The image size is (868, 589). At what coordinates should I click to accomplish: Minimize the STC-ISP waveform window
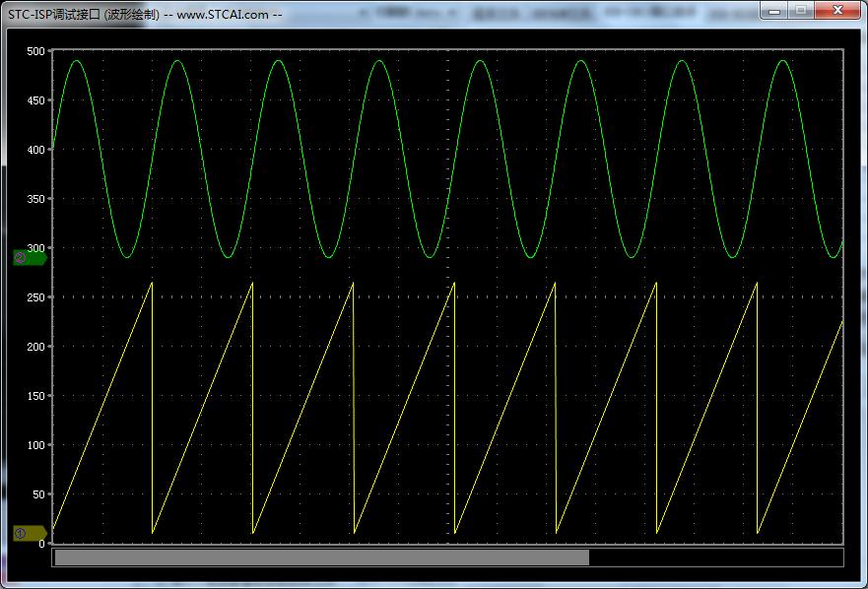click(x=773, y=10)
